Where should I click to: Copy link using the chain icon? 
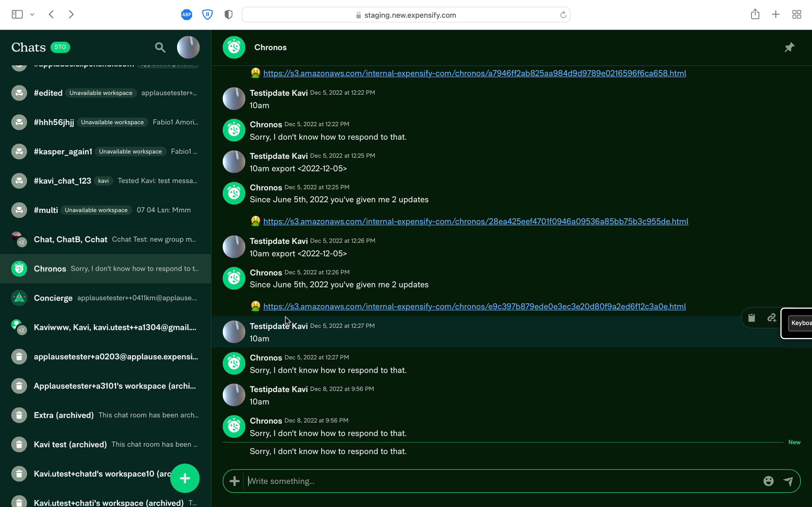[x=771, y=317]
